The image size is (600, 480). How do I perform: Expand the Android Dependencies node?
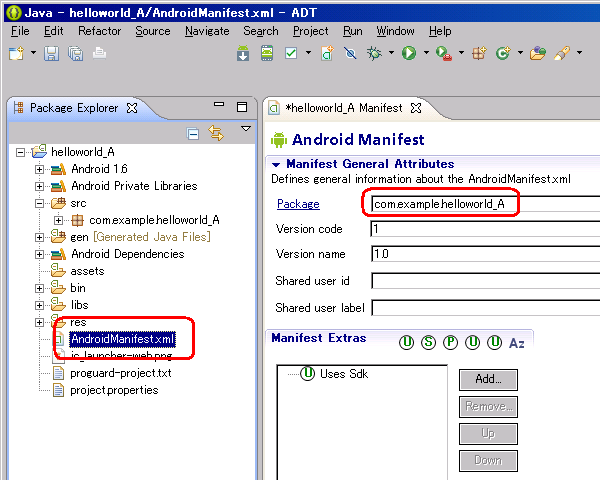pyautogui.click(x=39, y=254)
